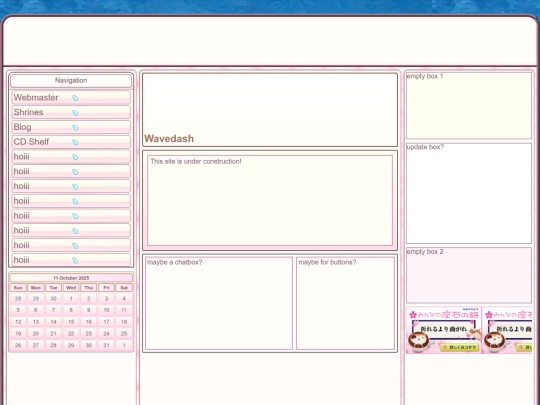The image size is (540, 405).
Task: Open the Webmaster navigation link
Action: (71, 97)
